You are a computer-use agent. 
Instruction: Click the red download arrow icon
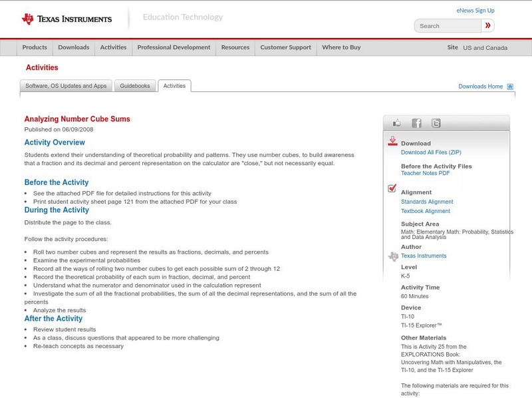[392, 141]
